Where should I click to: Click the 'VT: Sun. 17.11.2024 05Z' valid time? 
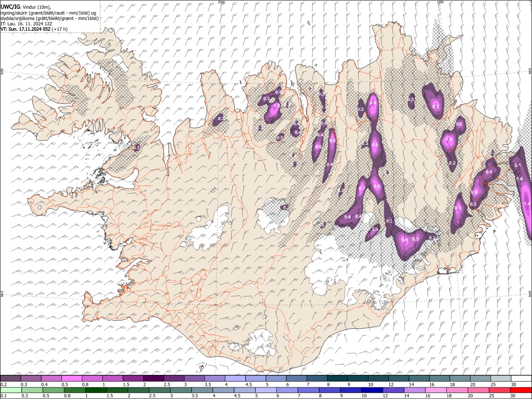pos(26,29)
